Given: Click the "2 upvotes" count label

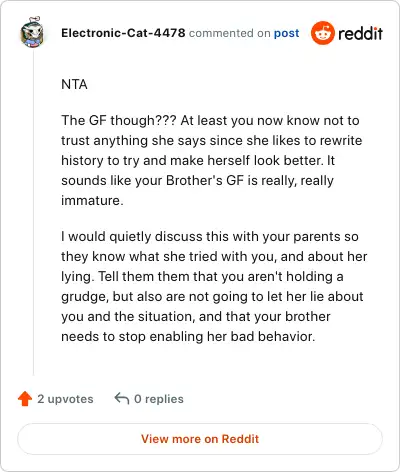Looking at the screenshot, I should click(x=65, y=399).
